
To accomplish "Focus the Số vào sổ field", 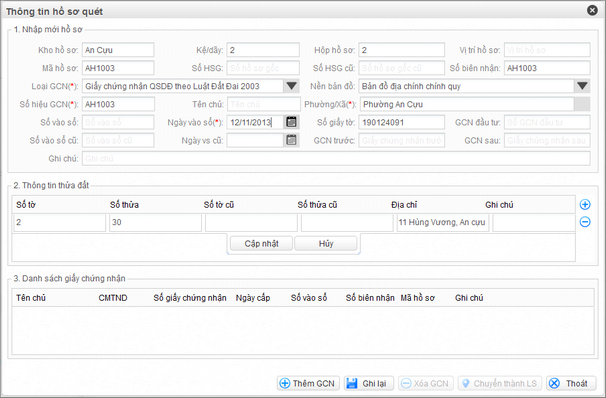I will [118, 122].
